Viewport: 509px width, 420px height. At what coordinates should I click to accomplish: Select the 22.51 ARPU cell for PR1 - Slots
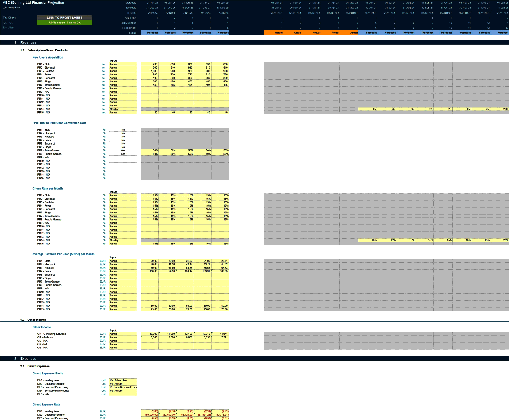pos(220,261)
